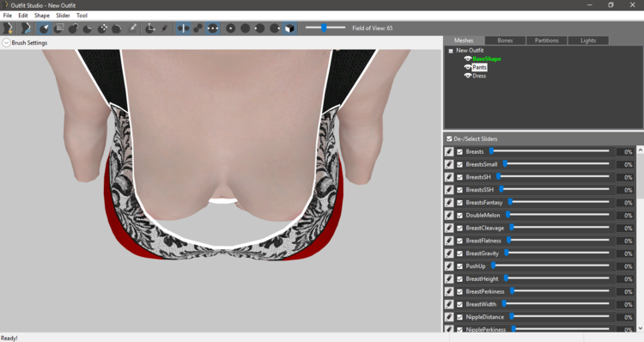The width and height of the screenshot is (644, 342).
Task: Pick the Inflate brush tool
Action: pos(74,28)
